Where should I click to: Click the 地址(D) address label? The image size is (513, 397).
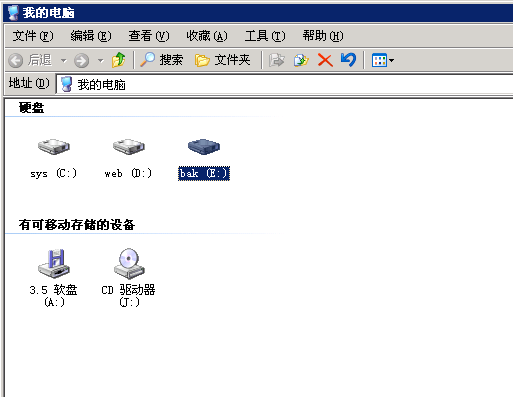(29, 83)
